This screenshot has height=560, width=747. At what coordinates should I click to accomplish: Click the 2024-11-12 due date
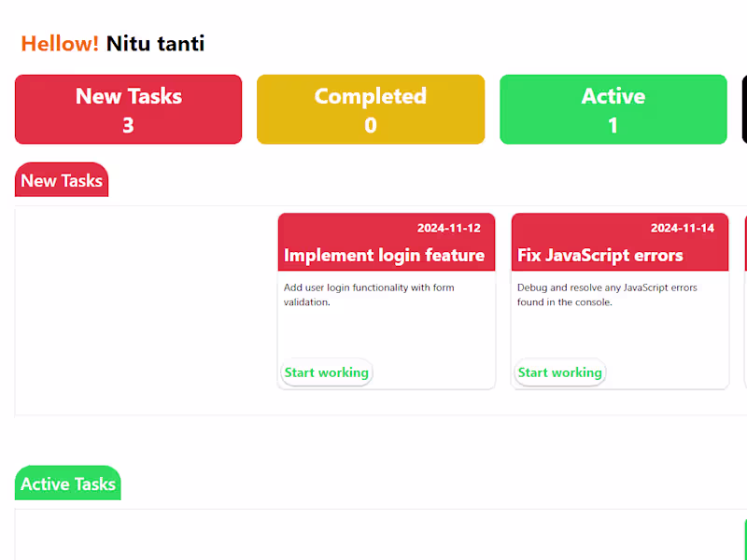[449, 228]
